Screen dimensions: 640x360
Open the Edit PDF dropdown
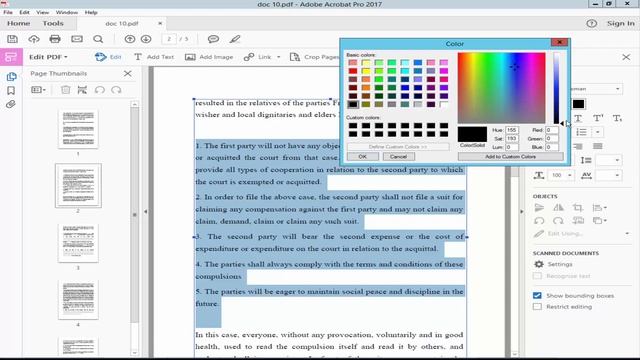(49, 57)
